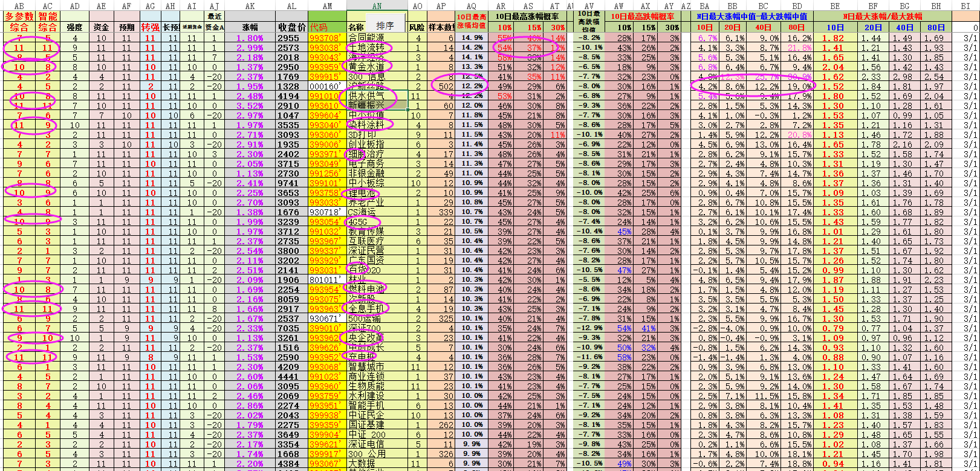Select column header AQ
The image size is (980, 471).
click(x=471, y=5)
